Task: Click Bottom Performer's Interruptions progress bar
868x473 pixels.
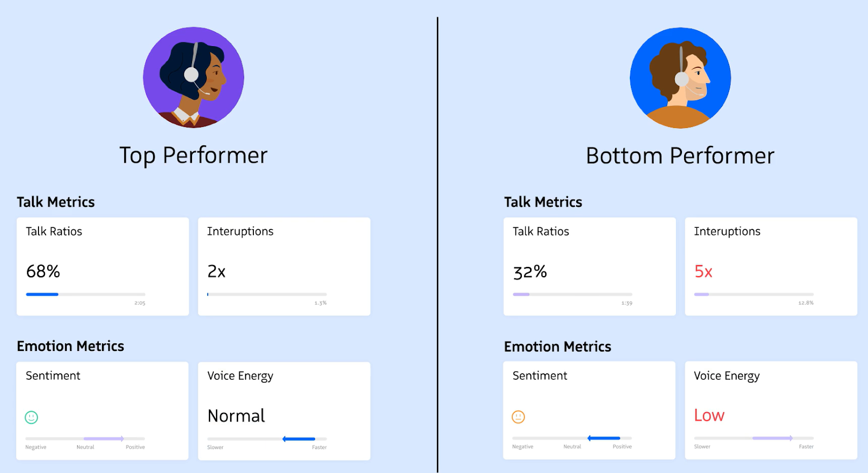Action: (x=754, y=295)
